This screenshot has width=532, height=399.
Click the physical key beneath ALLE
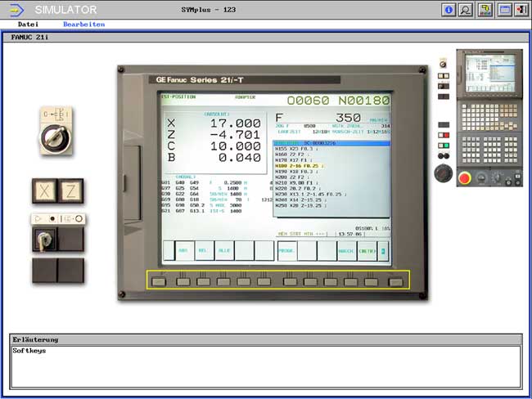tap(223, 282)
